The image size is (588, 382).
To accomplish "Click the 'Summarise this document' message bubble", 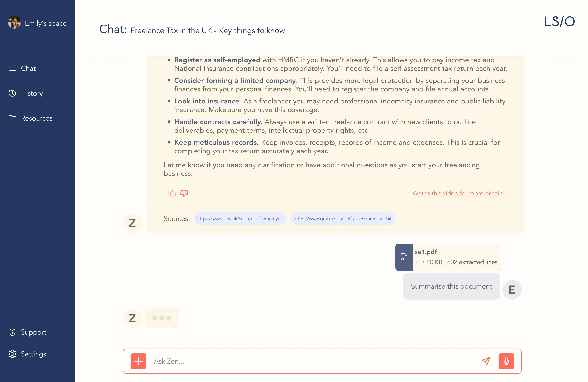I will (451, 286).
